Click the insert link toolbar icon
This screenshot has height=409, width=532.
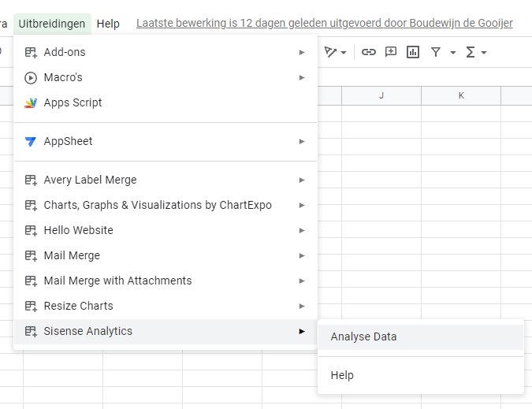coord(369,52)
